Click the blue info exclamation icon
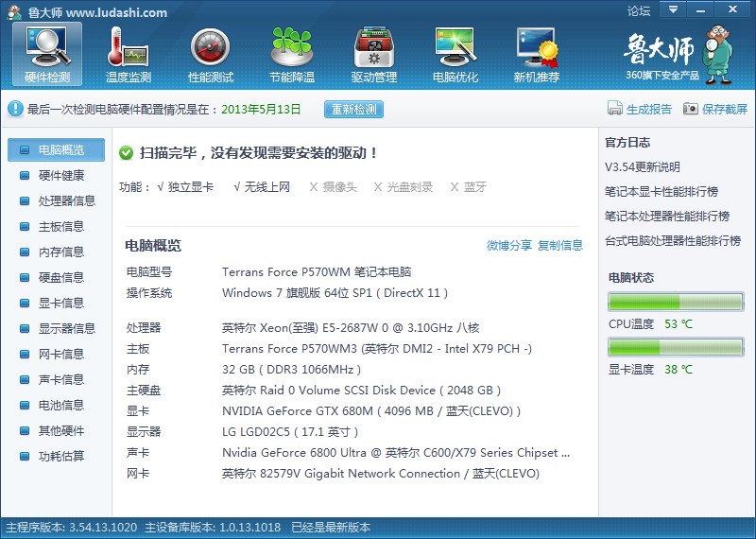Screen dimensions: 756x539 coord(15,109)
